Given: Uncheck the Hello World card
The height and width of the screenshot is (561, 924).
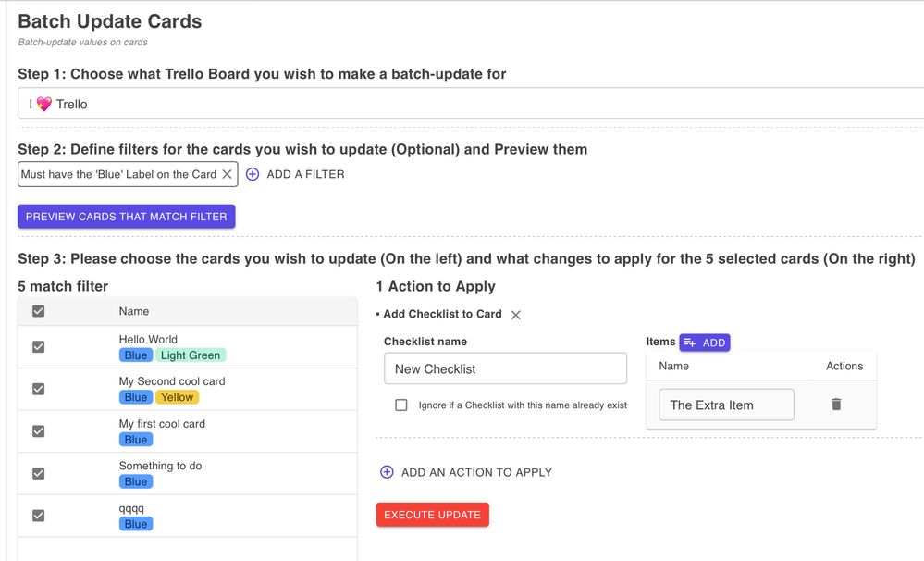Looking at the screenshot, I should click(x=38, y=347).
